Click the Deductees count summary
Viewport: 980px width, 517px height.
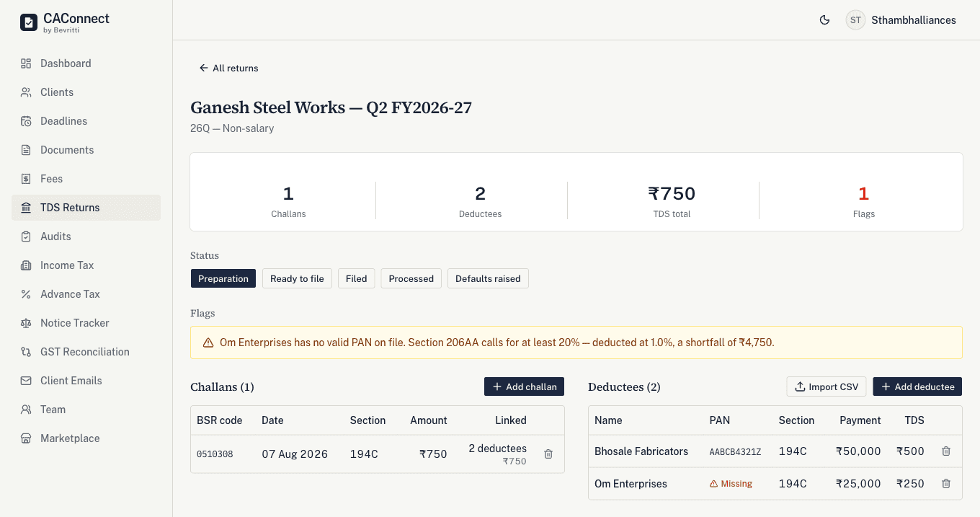pyautogui.click(x=480, y=200)
